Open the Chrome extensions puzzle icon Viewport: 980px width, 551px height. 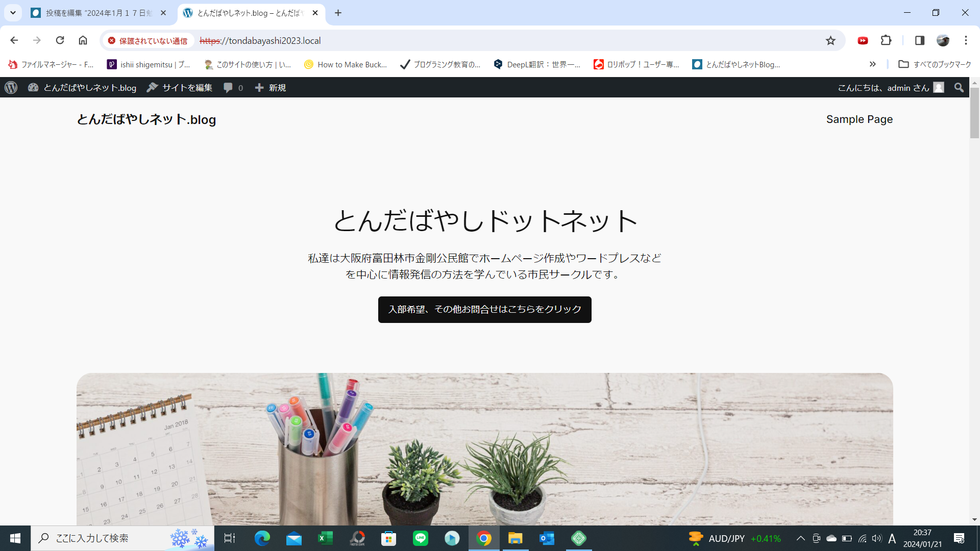pyautogui.click(x=886, y=41)
